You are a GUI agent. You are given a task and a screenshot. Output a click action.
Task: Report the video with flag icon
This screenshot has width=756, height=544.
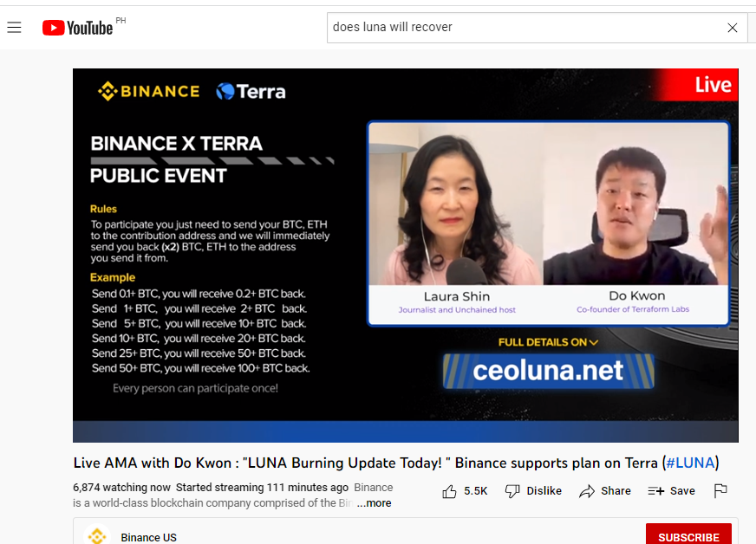click(720, 490)
